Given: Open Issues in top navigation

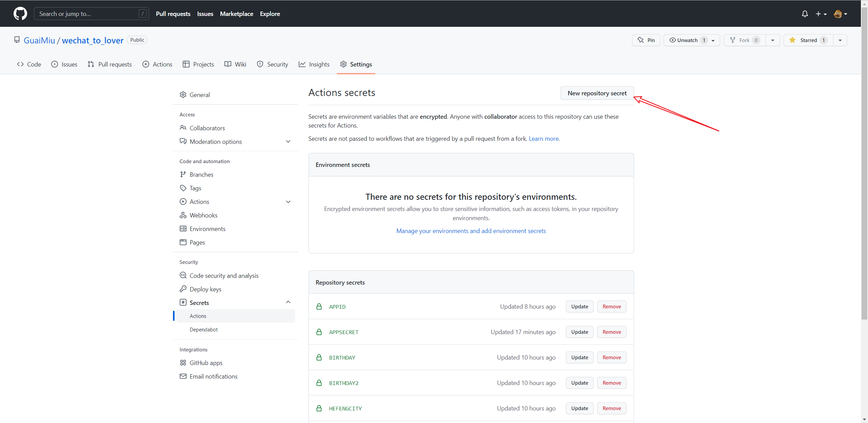Looking at the screenshot, I should tap(205, 14).
